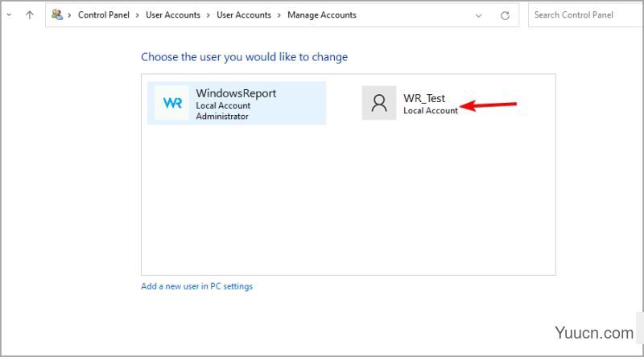The width and height of the screenshot is (644, 357).
Task: Click the WR logo account picture
Action: pos(171,103)
